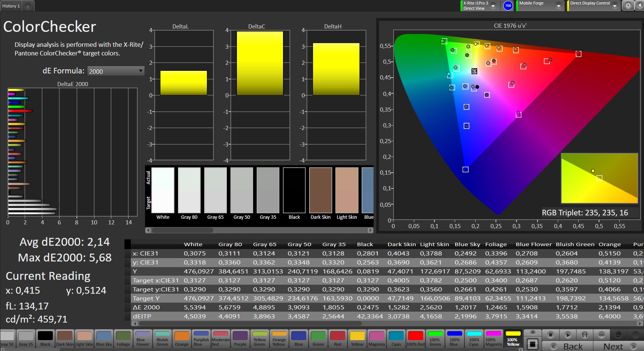Start the read series bracket icon
Screen dimensions: 644x351
584,335
